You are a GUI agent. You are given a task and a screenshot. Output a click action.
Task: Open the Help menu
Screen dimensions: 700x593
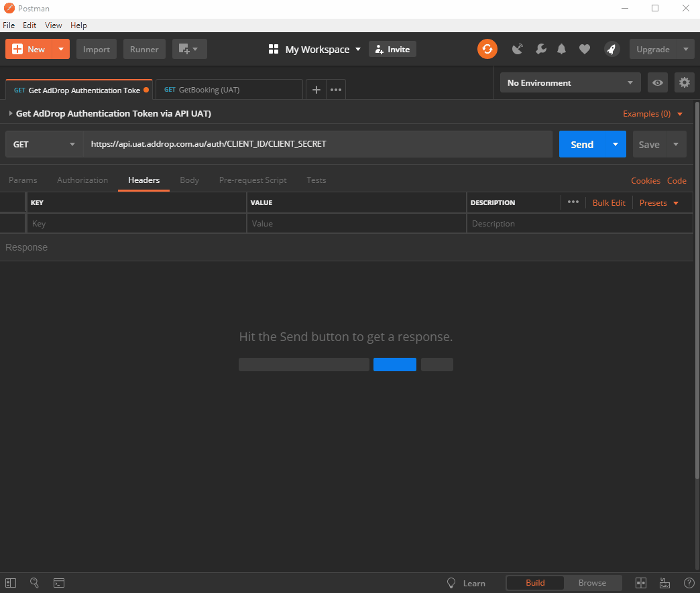[78, 25]
